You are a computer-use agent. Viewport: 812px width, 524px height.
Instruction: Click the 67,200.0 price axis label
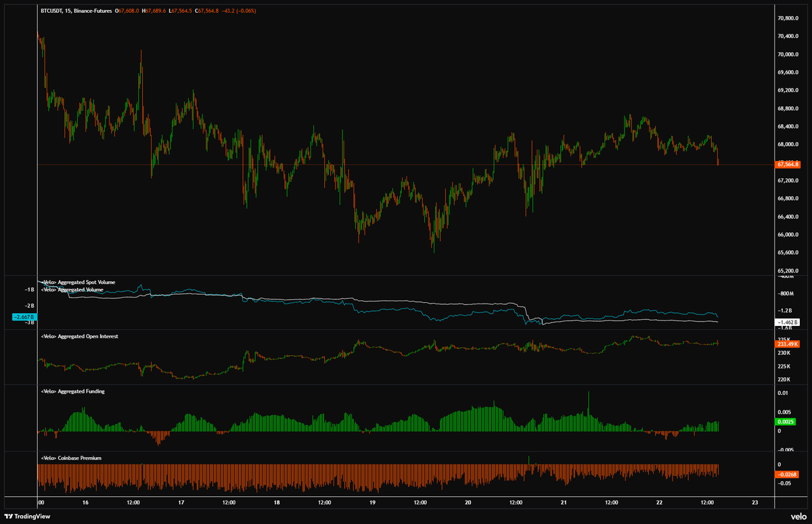(788, 181)
